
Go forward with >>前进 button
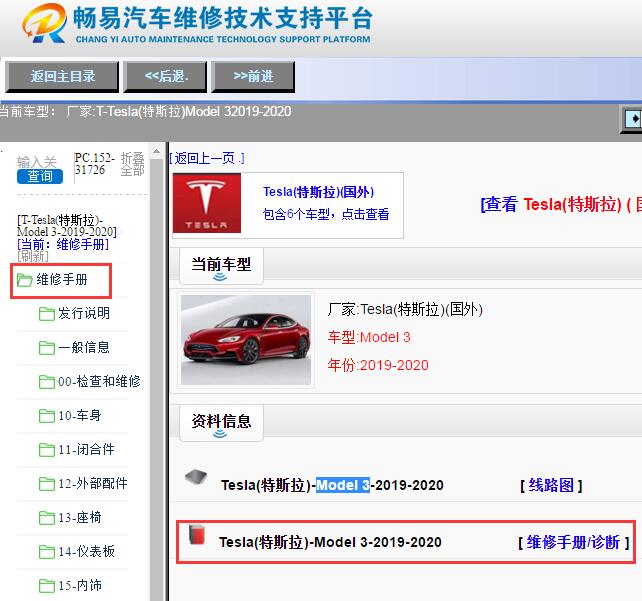click(253, 77)
